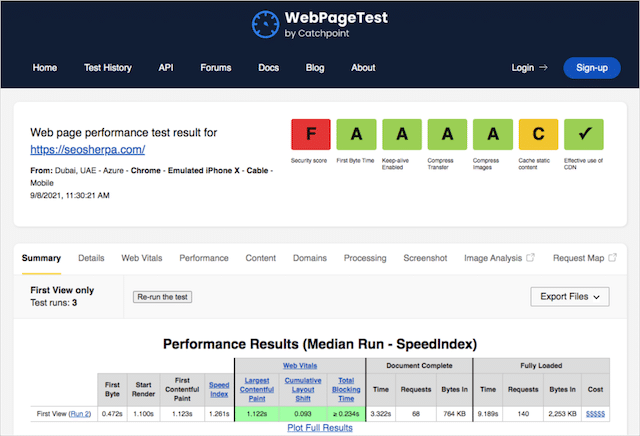
Task: Click the Cumulative Layout Shift column link
Action: (303, 389)
